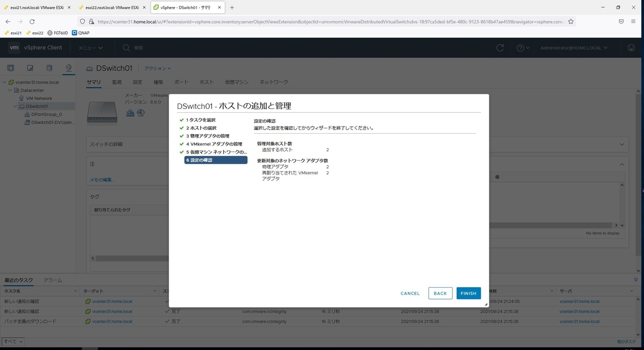Expand the スイッチの詳細 panel chevron

[622, 144]
